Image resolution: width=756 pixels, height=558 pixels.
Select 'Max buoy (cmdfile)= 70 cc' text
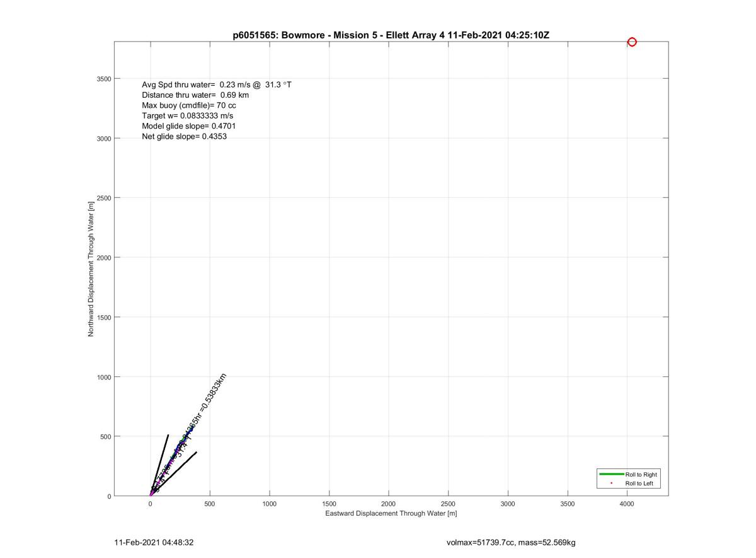(189, 105)
